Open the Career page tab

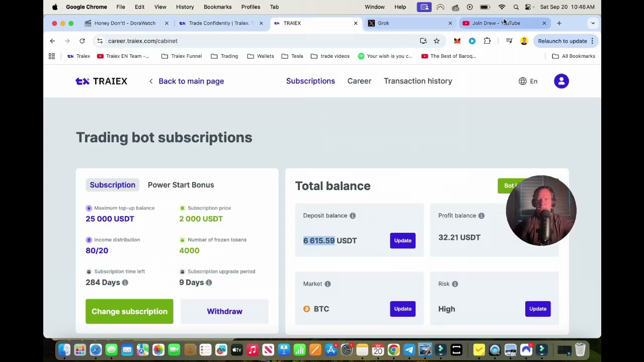[359, 81]
